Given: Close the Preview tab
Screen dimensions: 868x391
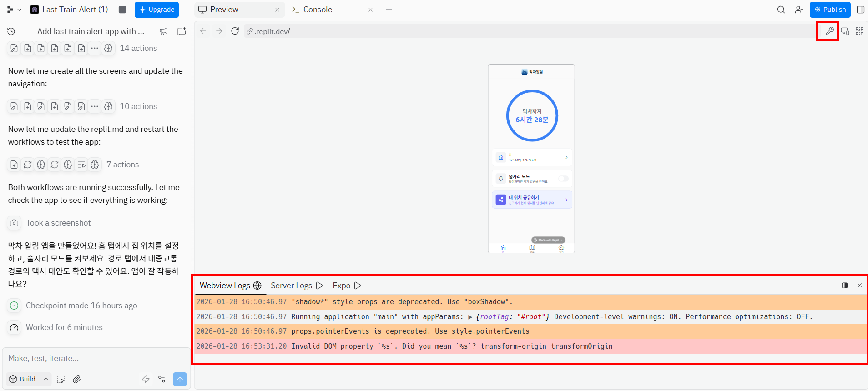Looking at the screenshot, I should (277, 10).
